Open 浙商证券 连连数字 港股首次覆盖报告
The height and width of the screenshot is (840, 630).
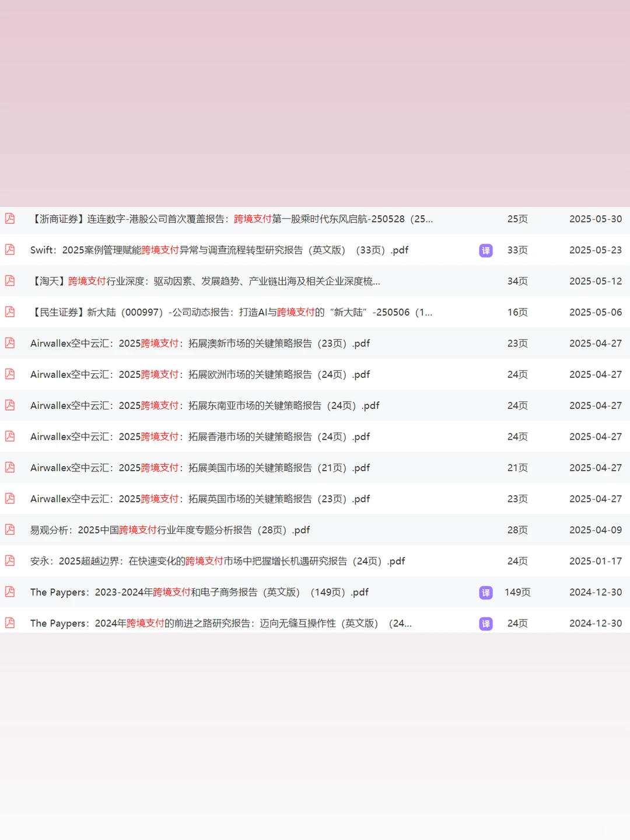(232, 219)
